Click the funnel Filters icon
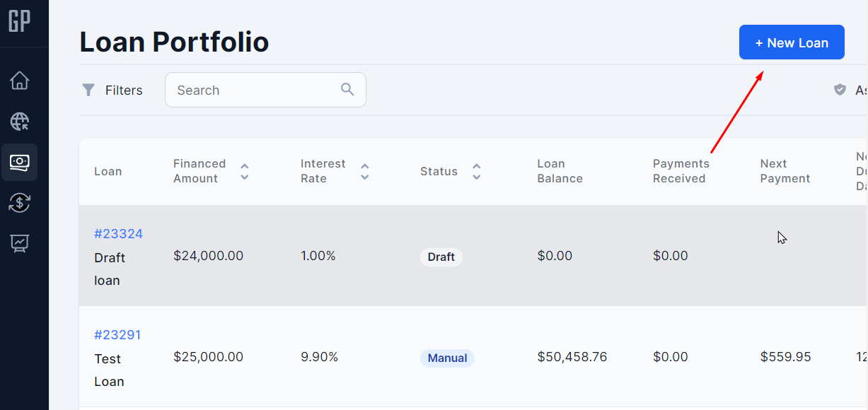868x410 pixels. [x=88, y=90]
